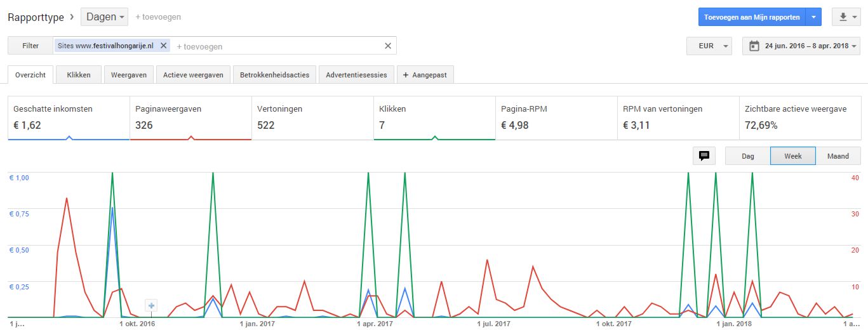This screenshot has width=868, height=330.
Task: Switch to the Weergaven tab
Action: point(129,75)
